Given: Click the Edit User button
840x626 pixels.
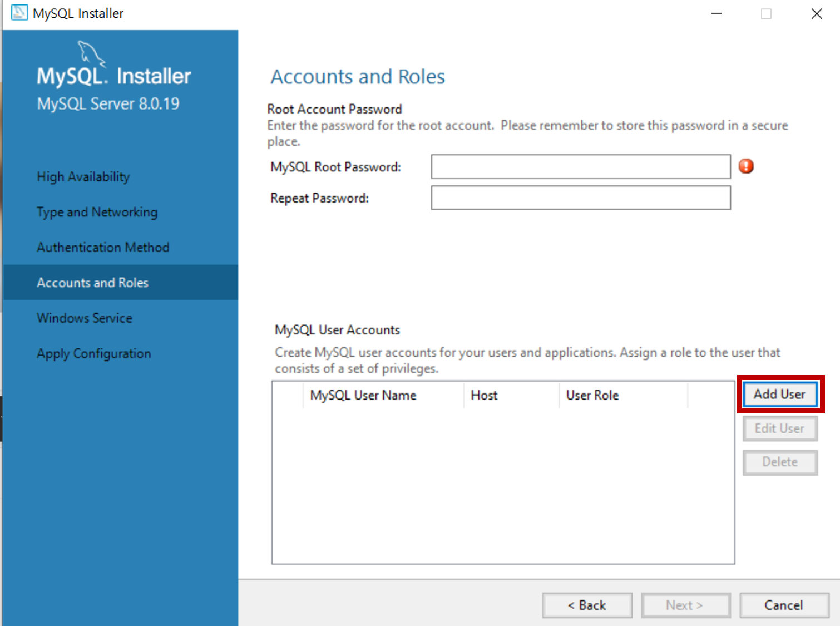Looking at the screenshot, I should coord(780,428).
